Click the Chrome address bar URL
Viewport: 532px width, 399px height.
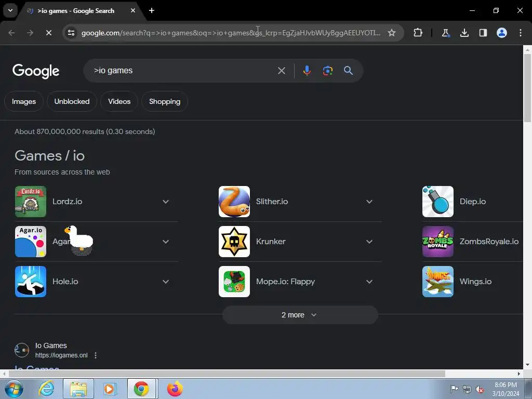pos(231,33)
